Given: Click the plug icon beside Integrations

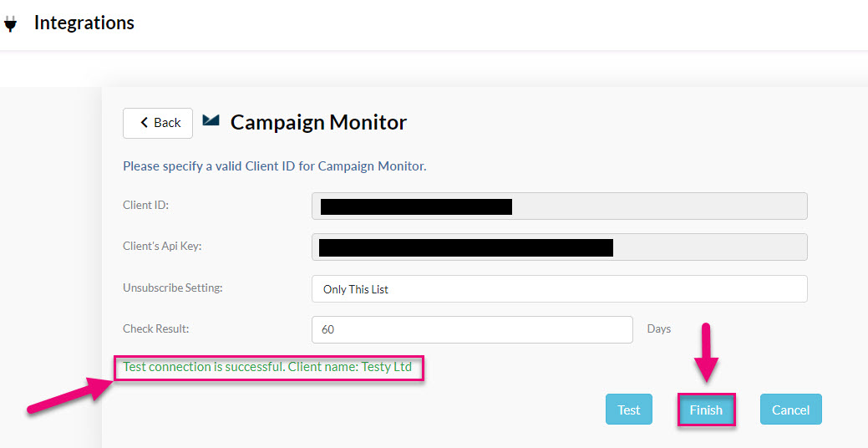Looking at the screenshot, I should click(10, 23).
